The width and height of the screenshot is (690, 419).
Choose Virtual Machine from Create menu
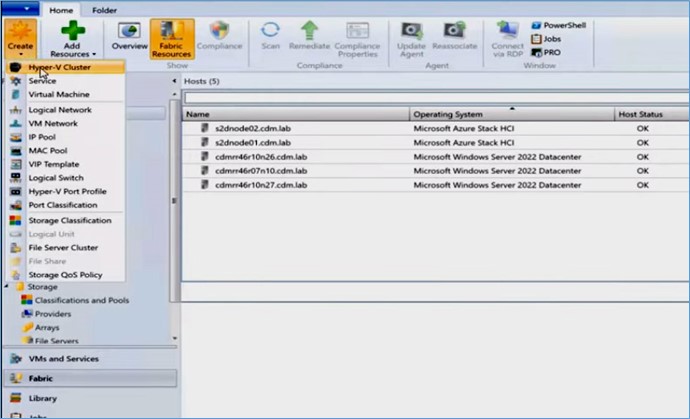(x=65, y=95)
